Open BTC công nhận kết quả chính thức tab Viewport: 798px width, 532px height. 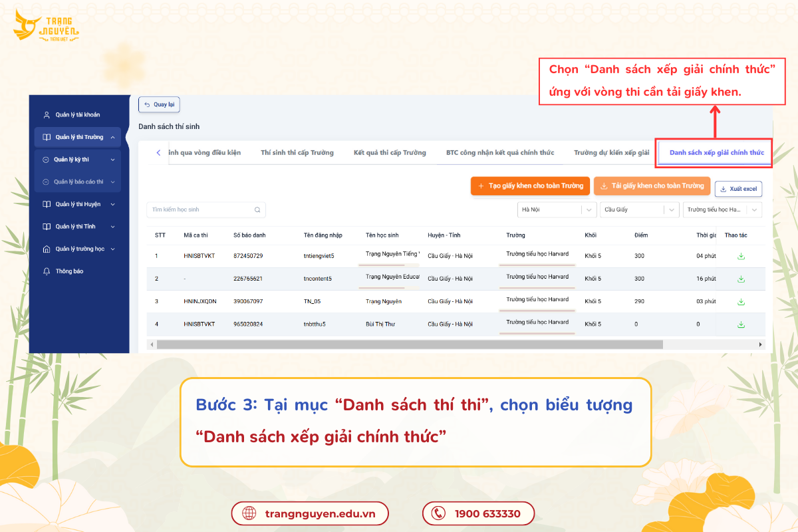tap(500, 153)
